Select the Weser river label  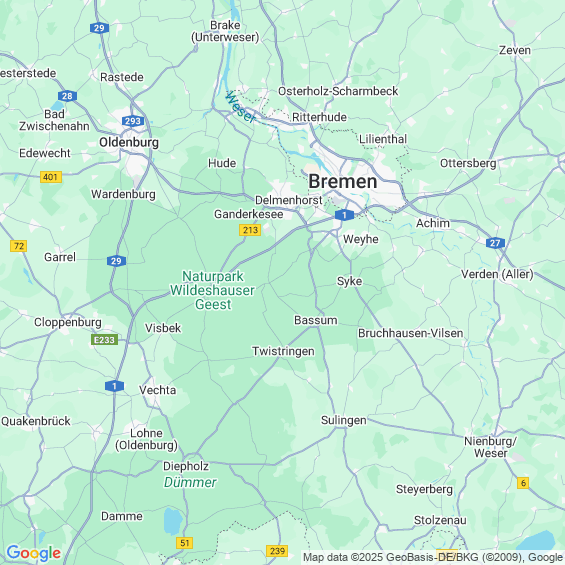pyautogui.click(x=240, y=107)
